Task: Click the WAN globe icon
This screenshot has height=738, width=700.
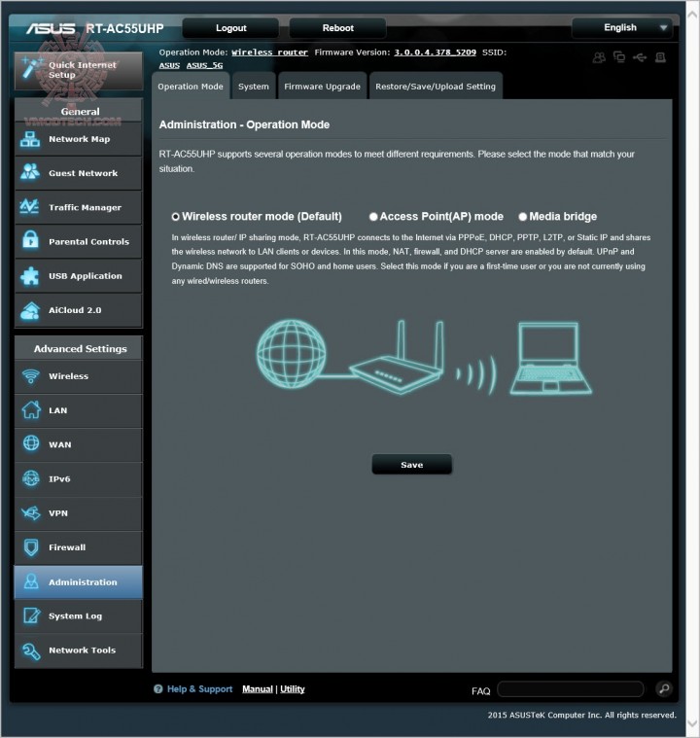Action: click(x=31, y=443)
